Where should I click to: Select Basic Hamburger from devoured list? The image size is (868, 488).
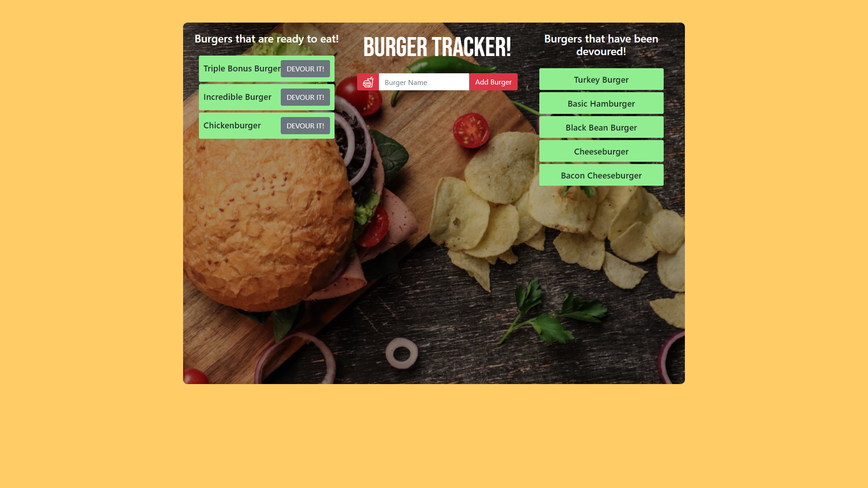pyautogui.click(x=601, y=103)
